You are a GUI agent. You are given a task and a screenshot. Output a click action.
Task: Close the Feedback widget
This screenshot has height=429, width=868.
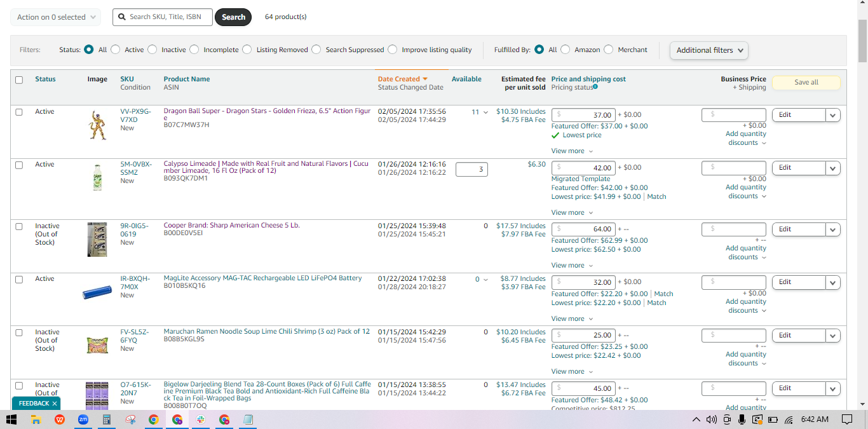pyautogui.click(x=55, y=404)
